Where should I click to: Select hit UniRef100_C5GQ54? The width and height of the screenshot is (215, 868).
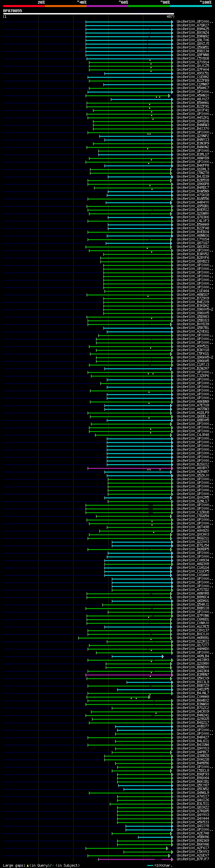[193, 516]
